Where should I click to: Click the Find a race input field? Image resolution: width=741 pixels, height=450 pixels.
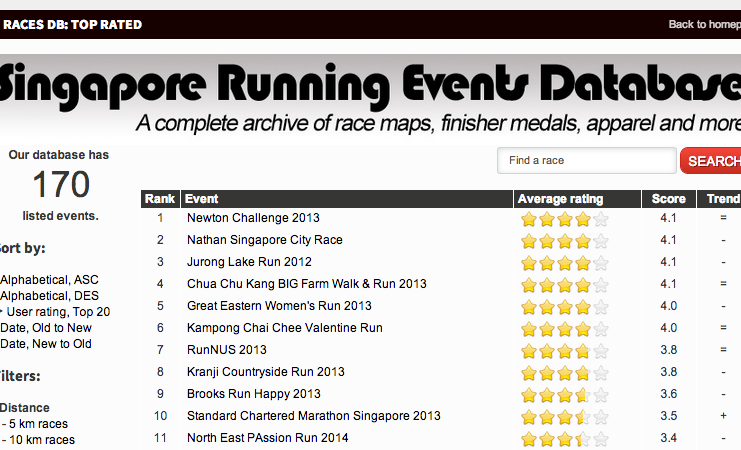(x=587, y=161)
